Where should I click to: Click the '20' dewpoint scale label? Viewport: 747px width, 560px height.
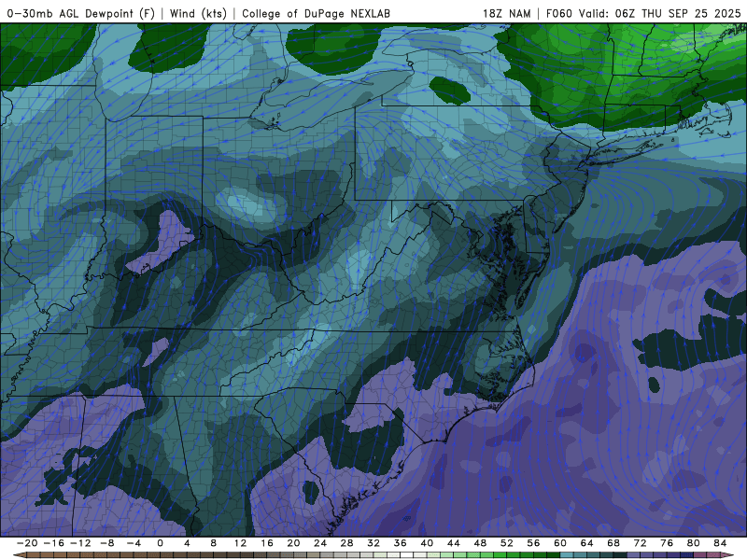click(293, 543)
